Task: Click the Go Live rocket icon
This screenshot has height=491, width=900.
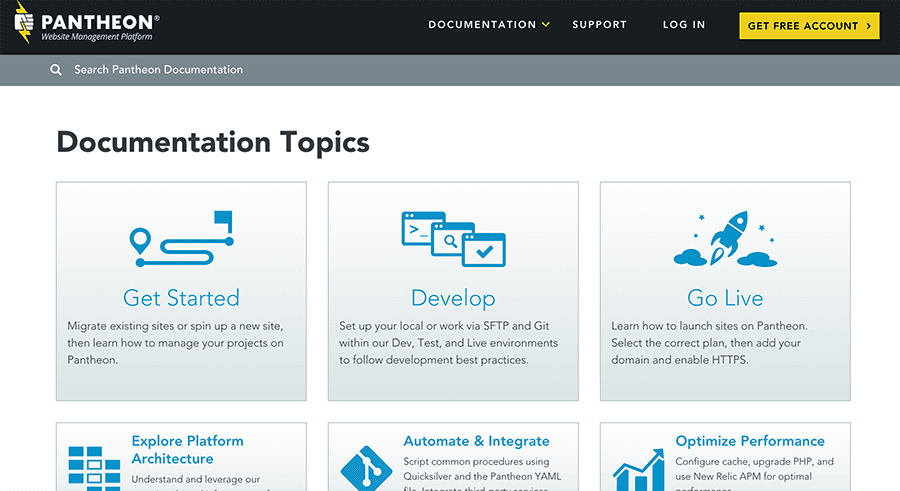Action: pos(725,238)
